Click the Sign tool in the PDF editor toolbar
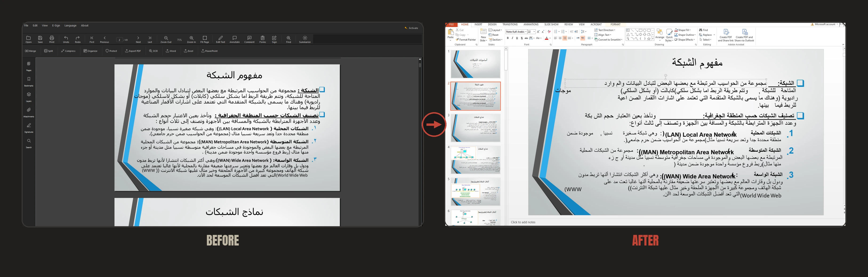868x277 pixels. [x=274, y=39]
